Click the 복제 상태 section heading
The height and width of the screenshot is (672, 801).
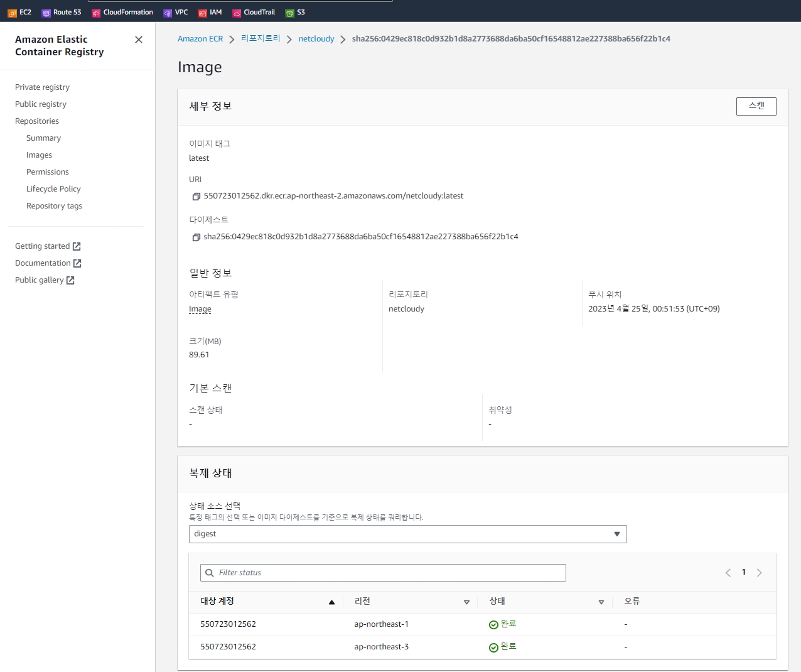coord(210,473)
